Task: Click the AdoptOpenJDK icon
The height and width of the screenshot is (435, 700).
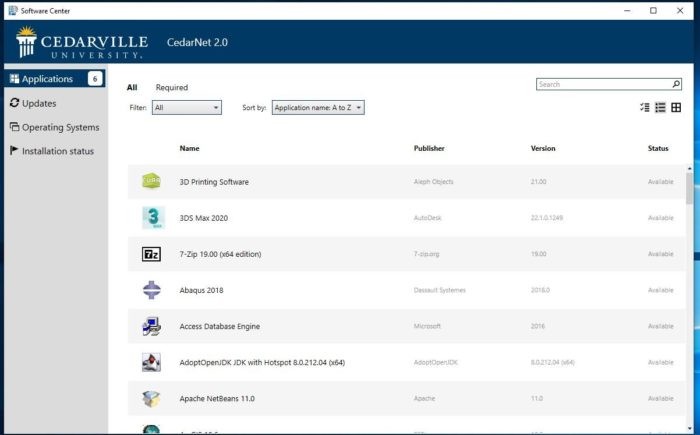Action: tap(151, 362)
